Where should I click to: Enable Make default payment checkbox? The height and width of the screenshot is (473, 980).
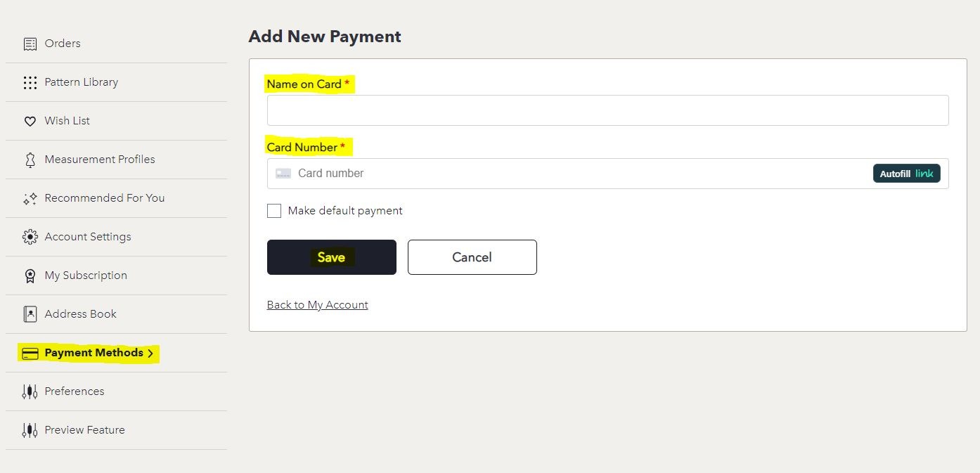[274, 211]
